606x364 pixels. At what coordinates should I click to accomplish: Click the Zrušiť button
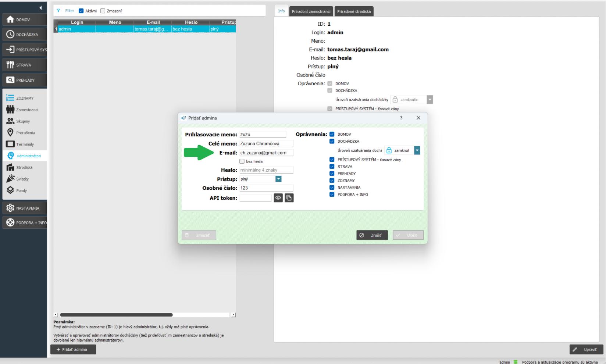coord(372,235)
